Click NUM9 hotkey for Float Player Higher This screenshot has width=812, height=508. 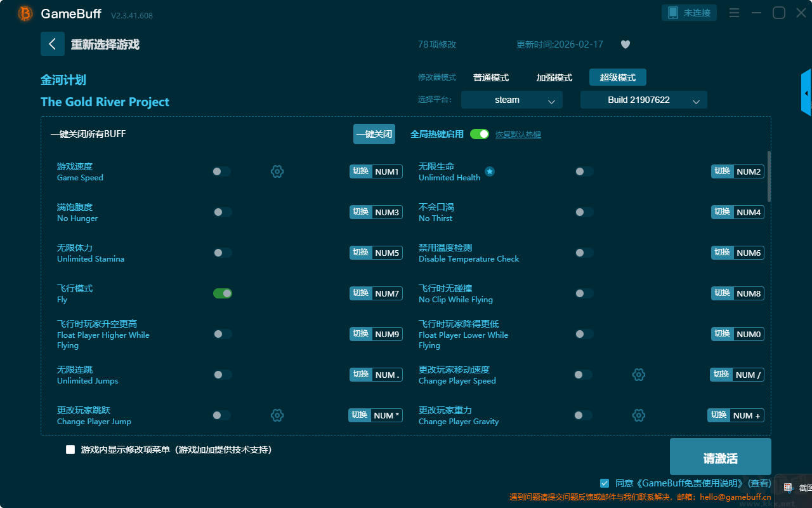click(x=387, y=334)
